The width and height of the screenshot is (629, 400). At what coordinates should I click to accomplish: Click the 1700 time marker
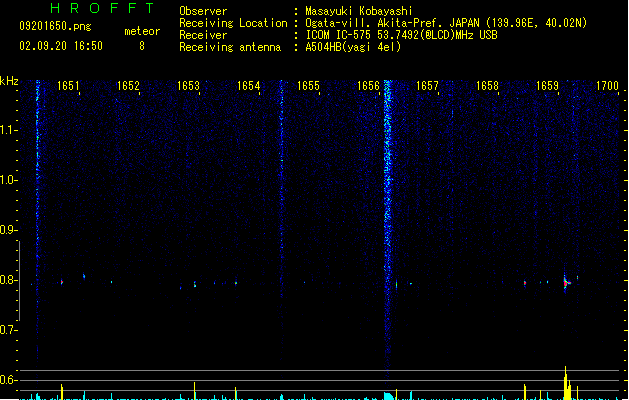coord(607,86)
